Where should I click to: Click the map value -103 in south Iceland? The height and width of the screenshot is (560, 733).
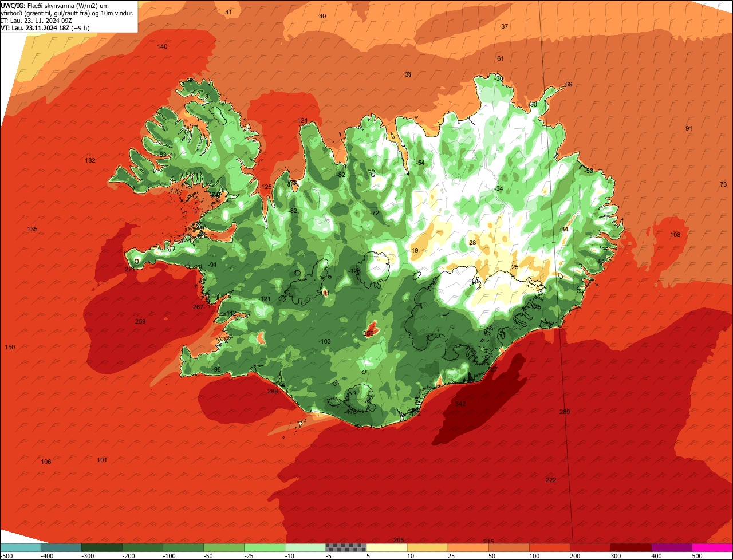(324, 341)
